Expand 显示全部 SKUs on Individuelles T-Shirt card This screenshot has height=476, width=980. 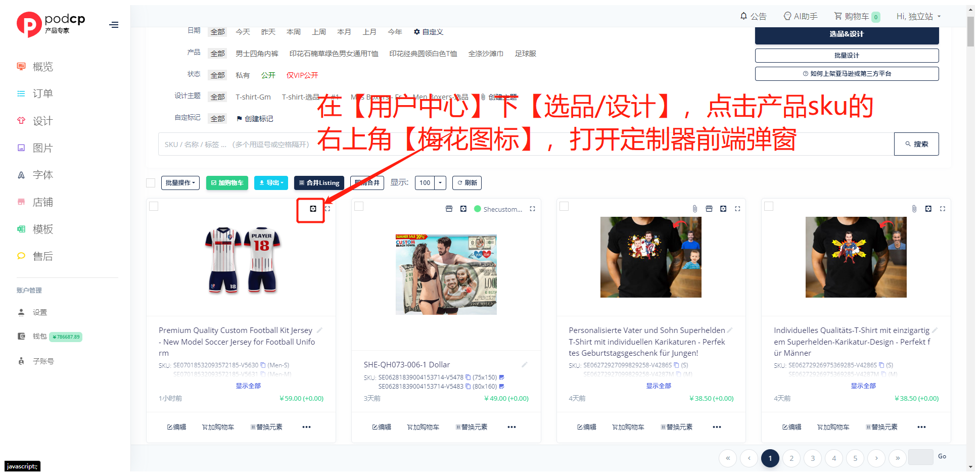[x=863, y=386]
